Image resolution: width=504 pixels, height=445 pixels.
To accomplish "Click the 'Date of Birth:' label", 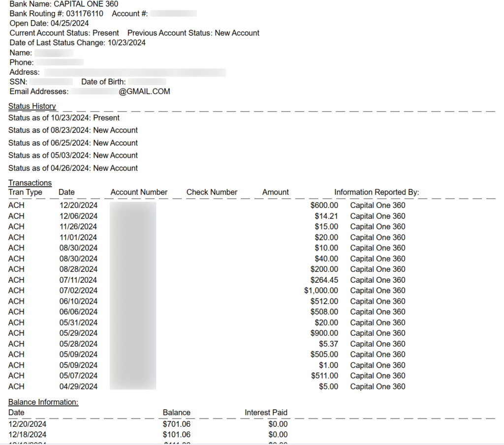I will (103, 82).
